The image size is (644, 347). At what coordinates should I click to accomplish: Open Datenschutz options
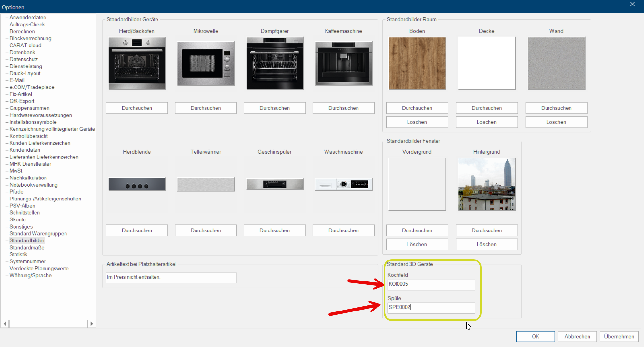[24, 59]
